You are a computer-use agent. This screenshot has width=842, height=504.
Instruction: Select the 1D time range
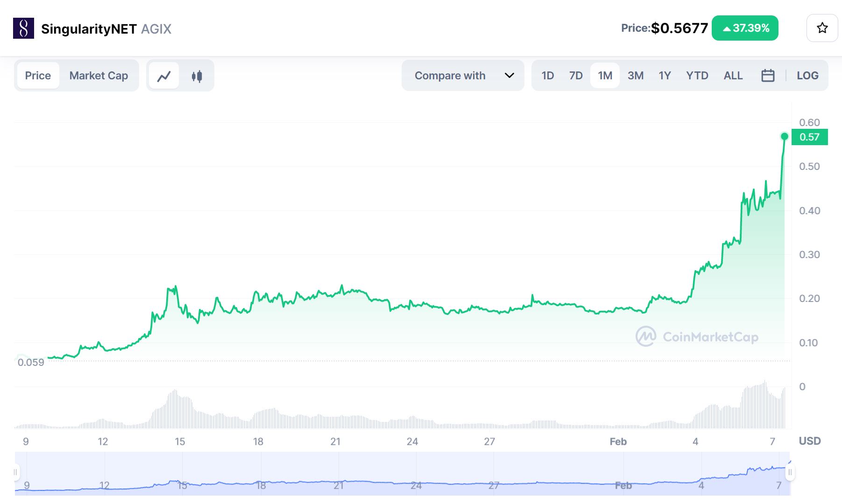tap(547, 76)
